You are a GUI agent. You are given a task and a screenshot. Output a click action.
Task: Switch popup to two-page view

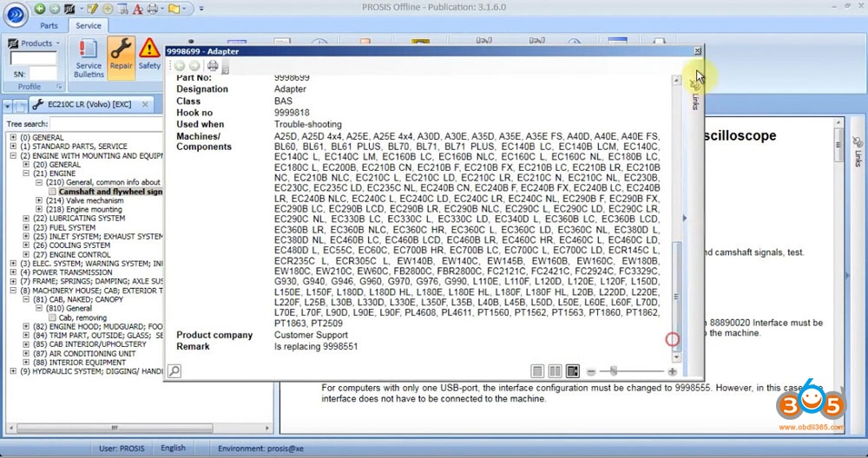tap(555, 371)
